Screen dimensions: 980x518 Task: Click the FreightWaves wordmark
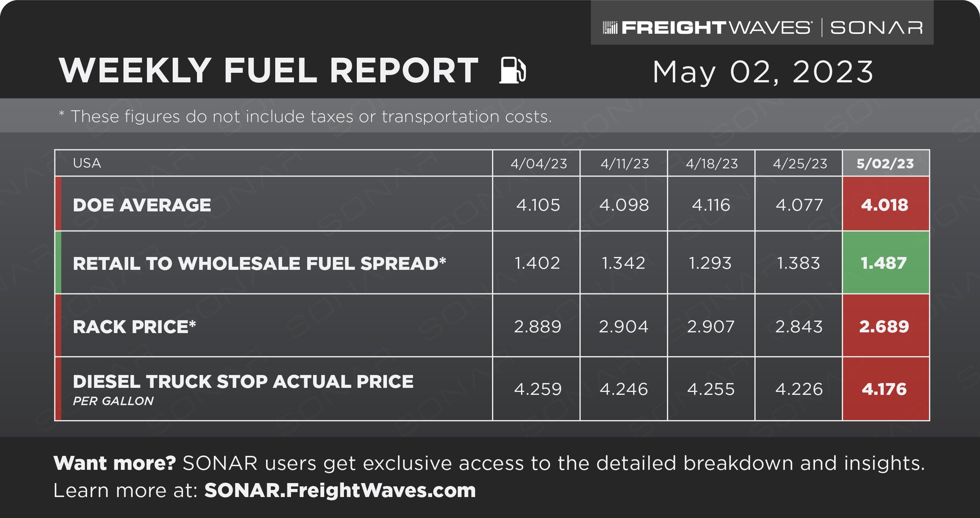pos(716,28)
